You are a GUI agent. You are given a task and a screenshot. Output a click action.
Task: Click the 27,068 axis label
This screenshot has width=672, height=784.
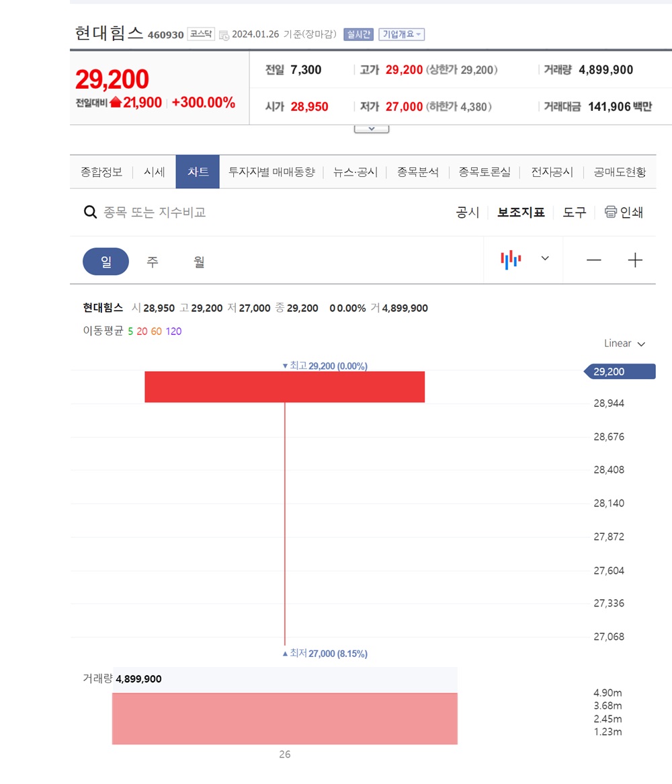(609, 637)
